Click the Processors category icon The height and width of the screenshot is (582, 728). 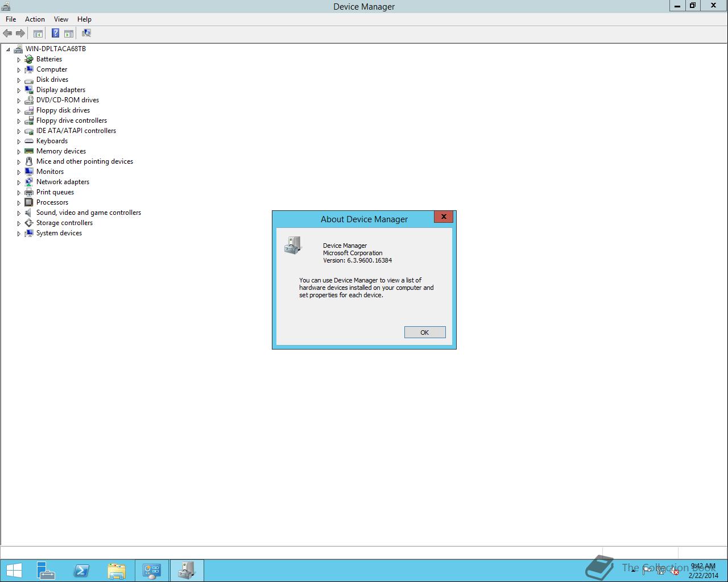tap(29, 202)
